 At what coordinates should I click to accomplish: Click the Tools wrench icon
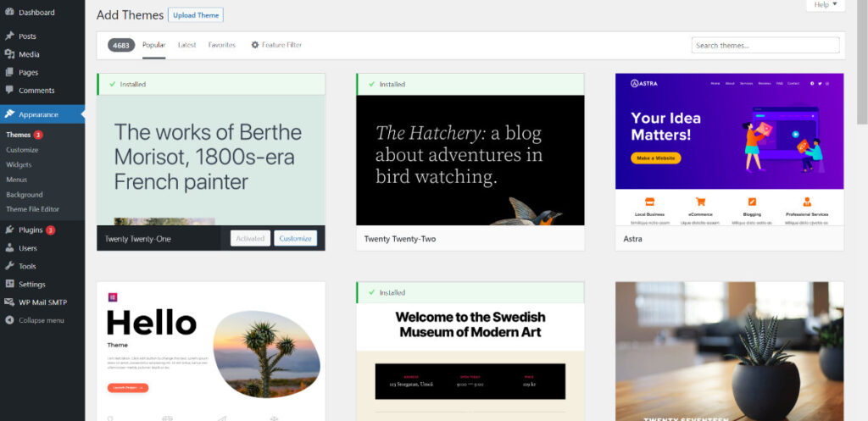pos(9,266)
